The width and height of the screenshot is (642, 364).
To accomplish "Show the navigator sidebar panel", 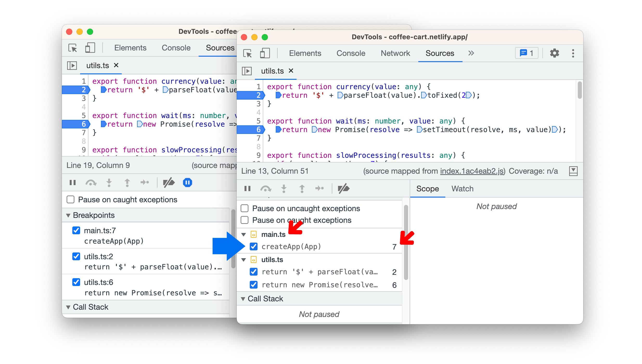I will coord(247,71).
